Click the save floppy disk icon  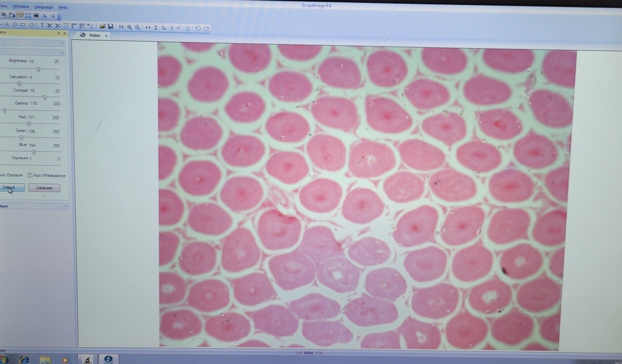(111, 27)
